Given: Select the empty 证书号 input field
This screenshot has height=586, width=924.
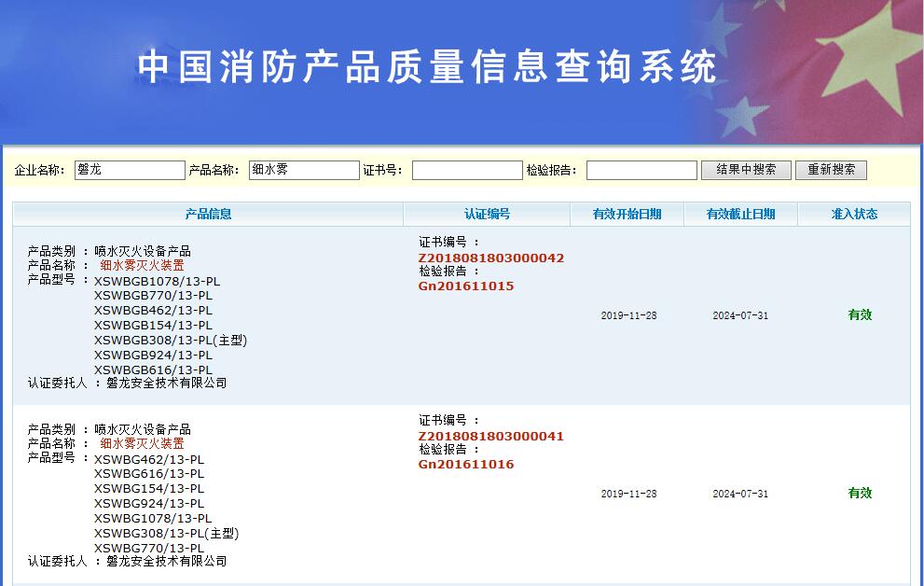Looking at the screenshot, I should [x=467, y=170].
